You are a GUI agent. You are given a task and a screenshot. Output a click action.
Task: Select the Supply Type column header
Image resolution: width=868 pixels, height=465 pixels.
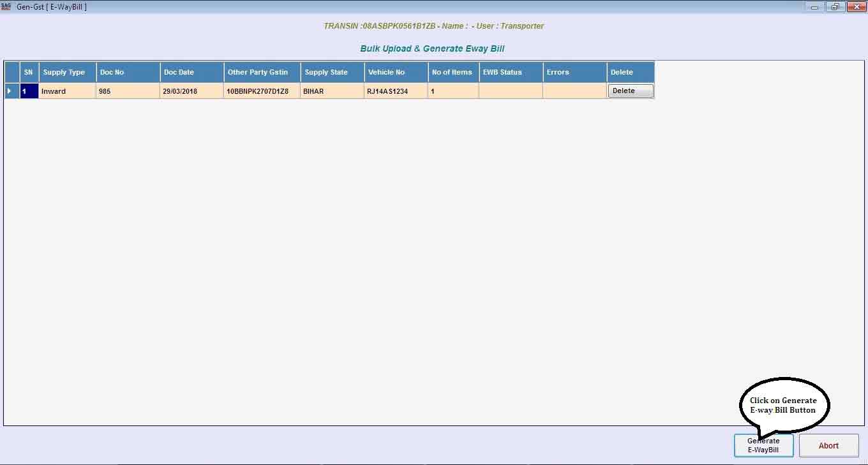[67, 72]
